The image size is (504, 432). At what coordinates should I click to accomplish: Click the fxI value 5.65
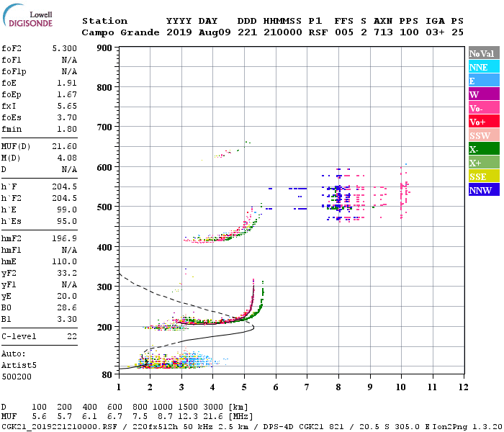(x=67, y=106)
